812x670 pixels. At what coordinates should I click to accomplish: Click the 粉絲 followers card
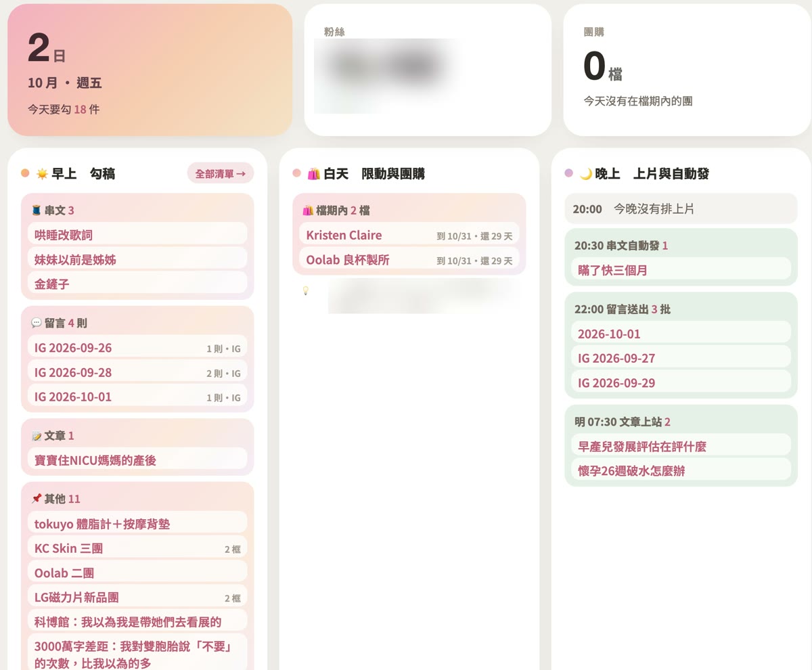[x=428, y=70]
